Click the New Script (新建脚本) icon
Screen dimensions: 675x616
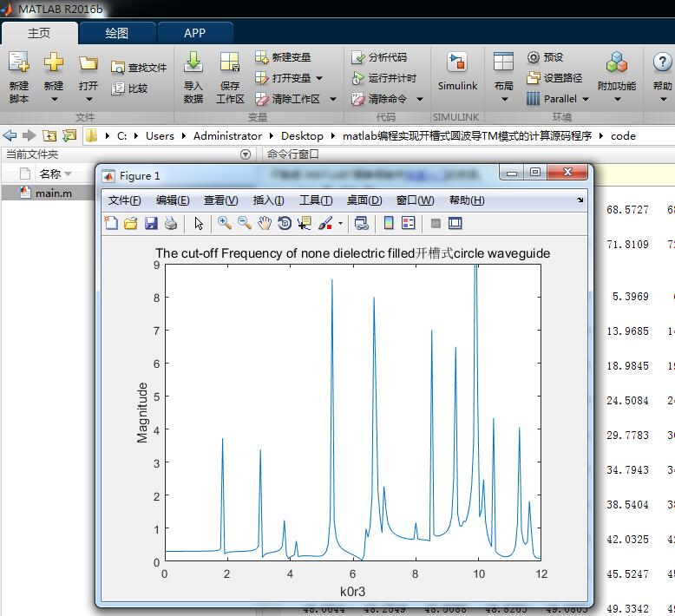19,62
